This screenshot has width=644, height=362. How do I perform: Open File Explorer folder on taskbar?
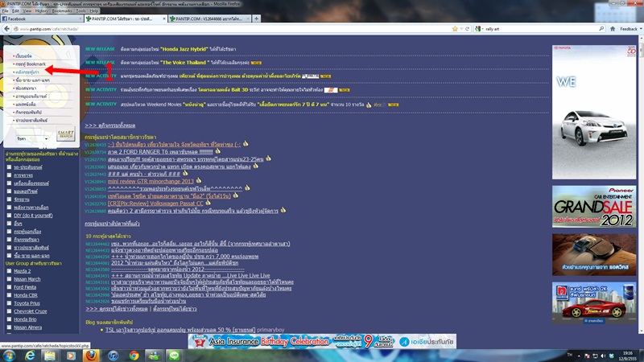coord(50,356)
